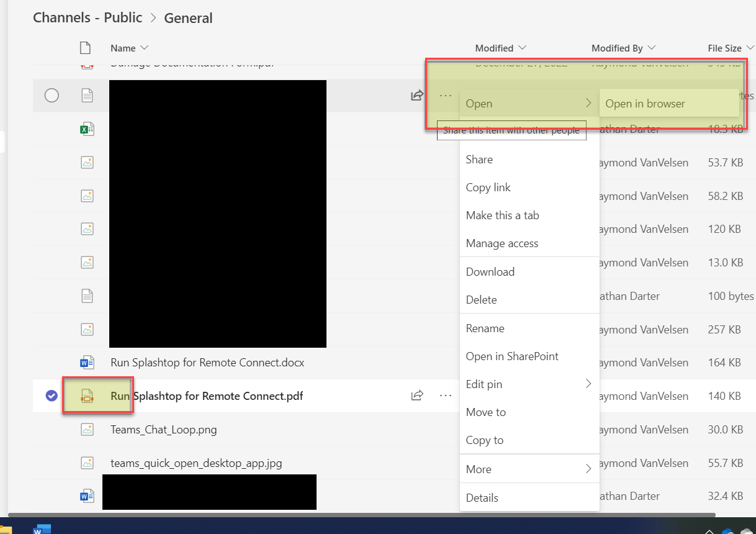This screenshot has height=534, width=756.
Task: Click the image file icon in the 257 KB row
Action: 88,329
